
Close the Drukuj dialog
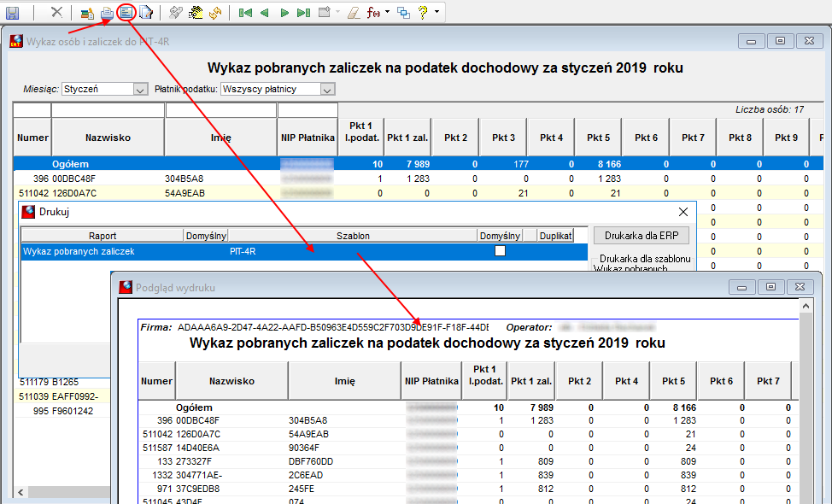click(x=683, y=212)
